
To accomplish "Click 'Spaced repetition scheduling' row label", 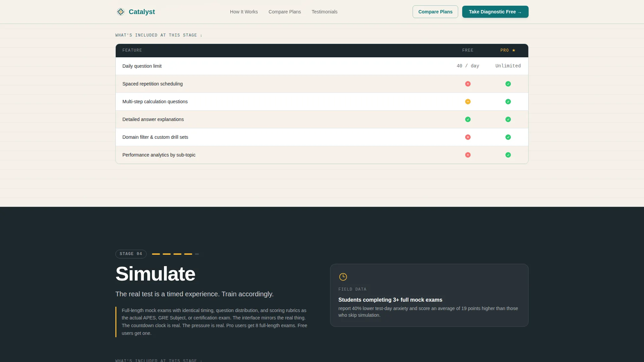I will click(x=152, y=84).
